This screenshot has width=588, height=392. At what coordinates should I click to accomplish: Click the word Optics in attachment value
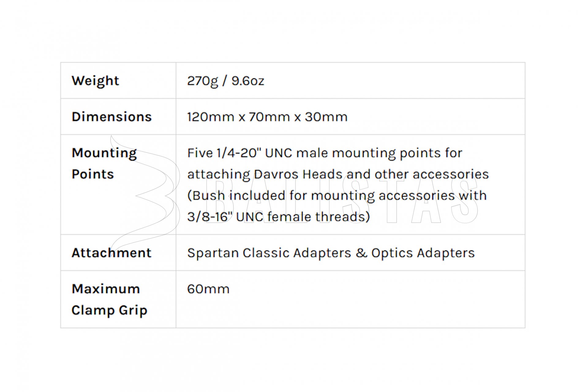[392, 253]
